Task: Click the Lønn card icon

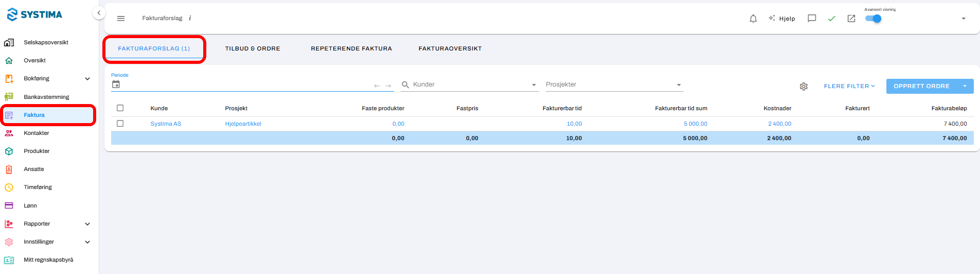Action: tap(9, 205)
